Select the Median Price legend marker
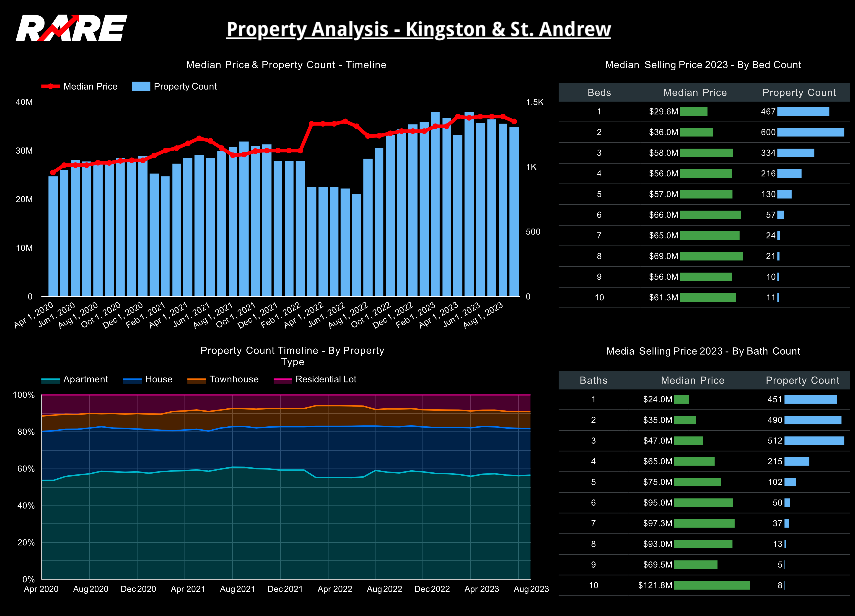 50,86
